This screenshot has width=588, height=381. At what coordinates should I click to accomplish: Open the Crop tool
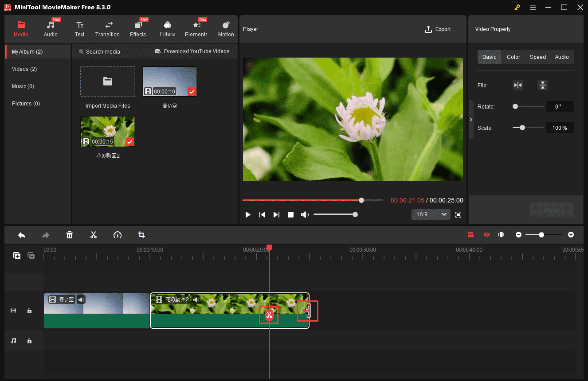pyautogui.click(x=141, y=235)
